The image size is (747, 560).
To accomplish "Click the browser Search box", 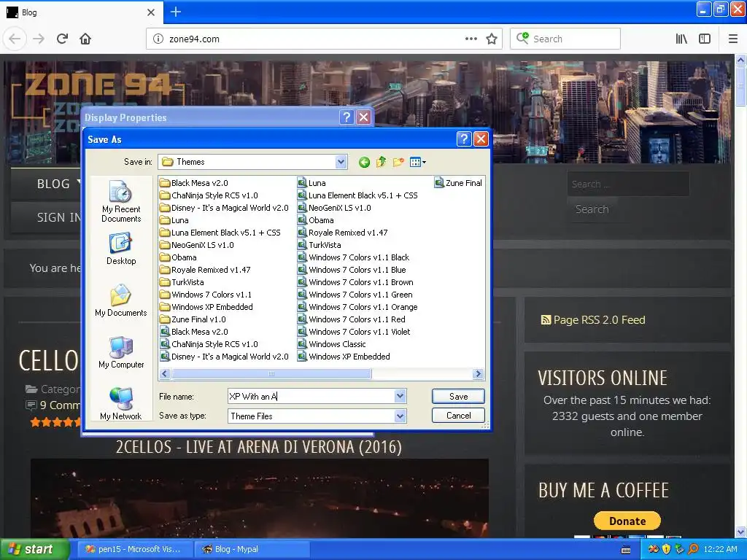I will pyautogui.click(x=565, y=39).
